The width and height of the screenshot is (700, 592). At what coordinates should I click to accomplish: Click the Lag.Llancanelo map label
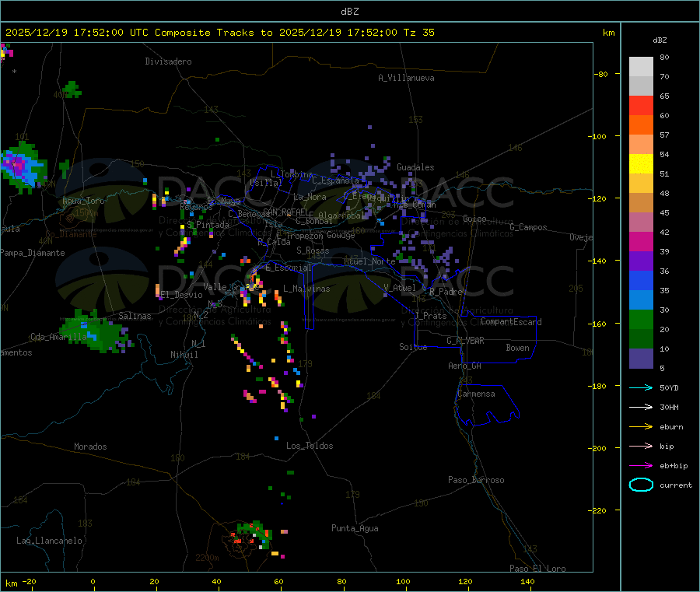click(x=50, y=541)
